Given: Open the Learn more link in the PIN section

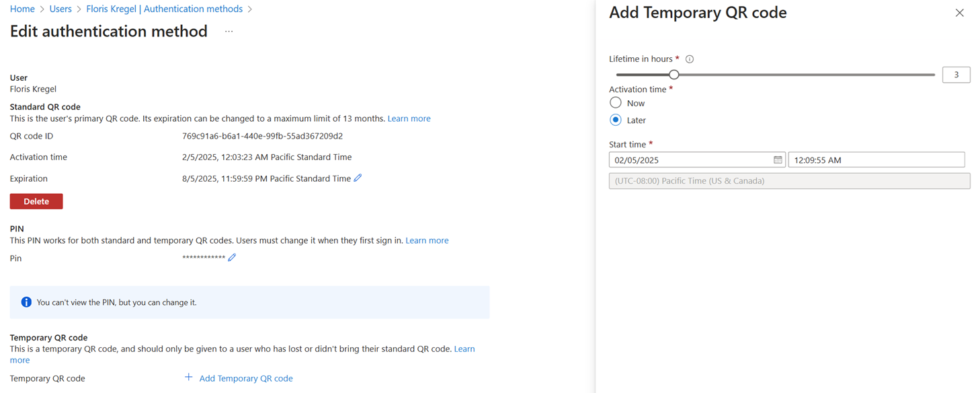Looking at the screenshot, I should click(x=427, y=240).
